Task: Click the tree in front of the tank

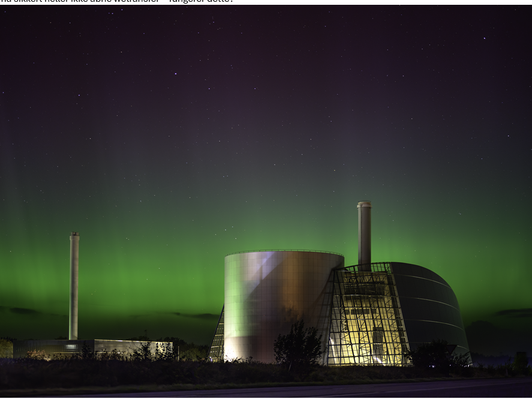Action: [x=298, y=345]
